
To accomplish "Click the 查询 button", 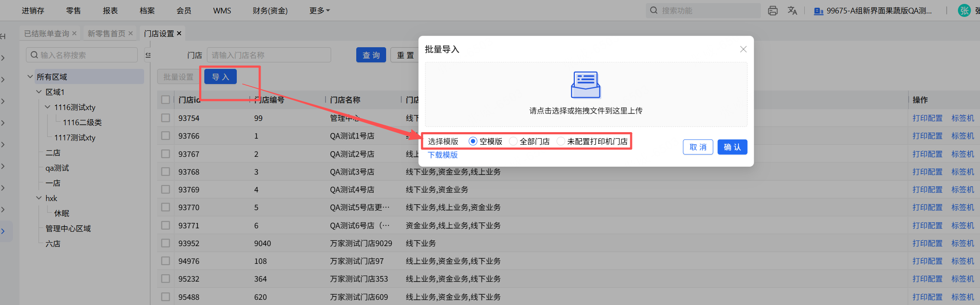I will point(371,55).
